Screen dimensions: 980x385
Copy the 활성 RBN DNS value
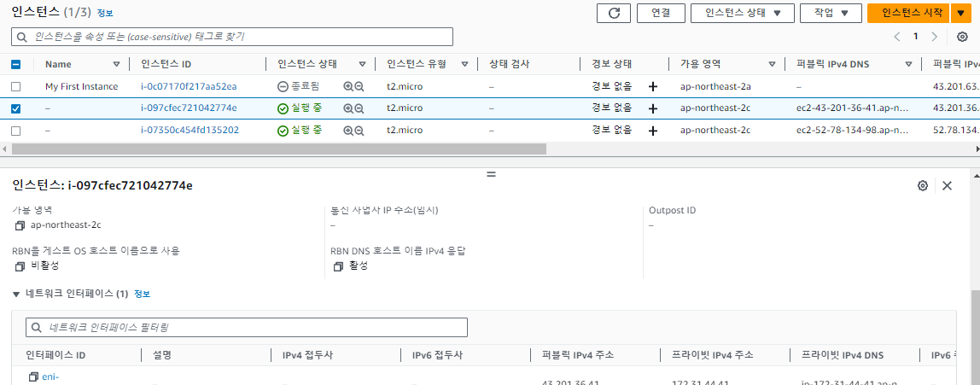(x=339, y=266)
